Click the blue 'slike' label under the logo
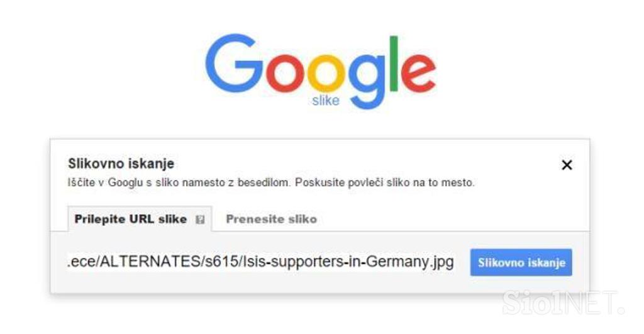This screenshot has width=644, height=334. tap(326, 101)
